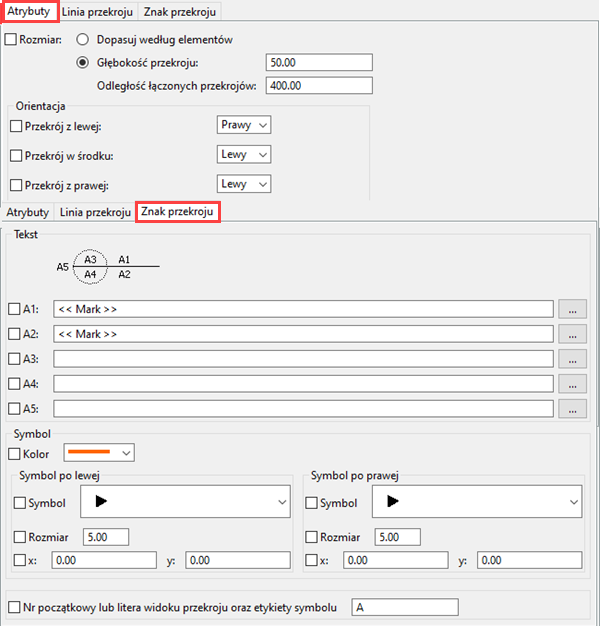Enable the Rozmiar checkbox at top

click(x=11, y=41)
